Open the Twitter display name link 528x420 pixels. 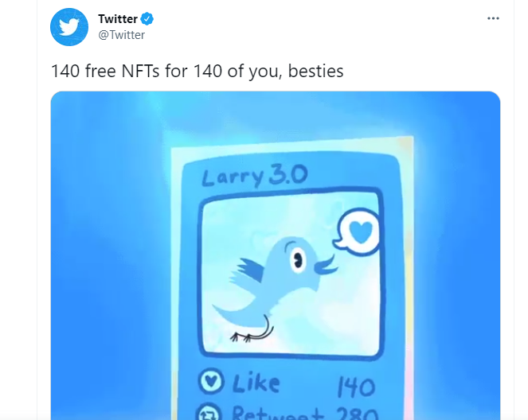[118, 19]
